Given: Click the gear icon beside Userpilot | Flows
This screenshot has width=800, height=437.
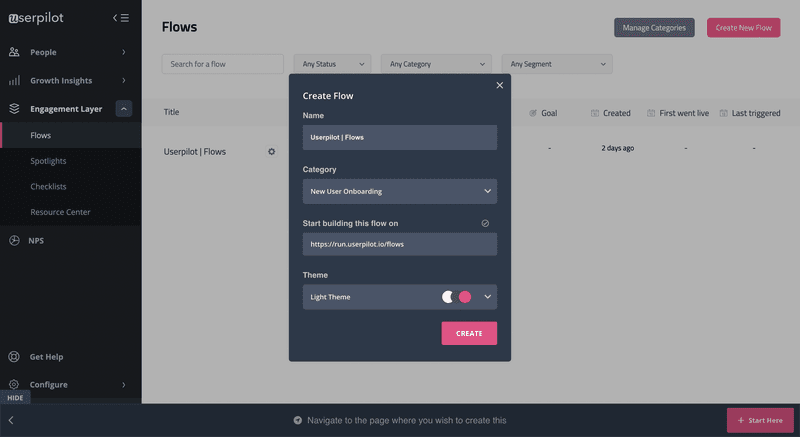Looking at the screenshot, I should click(x=271, y=152).
